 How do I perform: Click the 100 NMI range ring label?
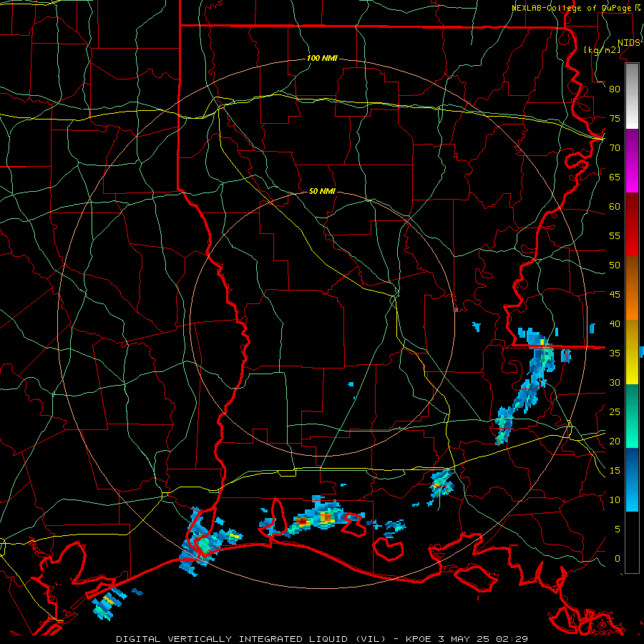pyautogui.click(x=322, y=59)
